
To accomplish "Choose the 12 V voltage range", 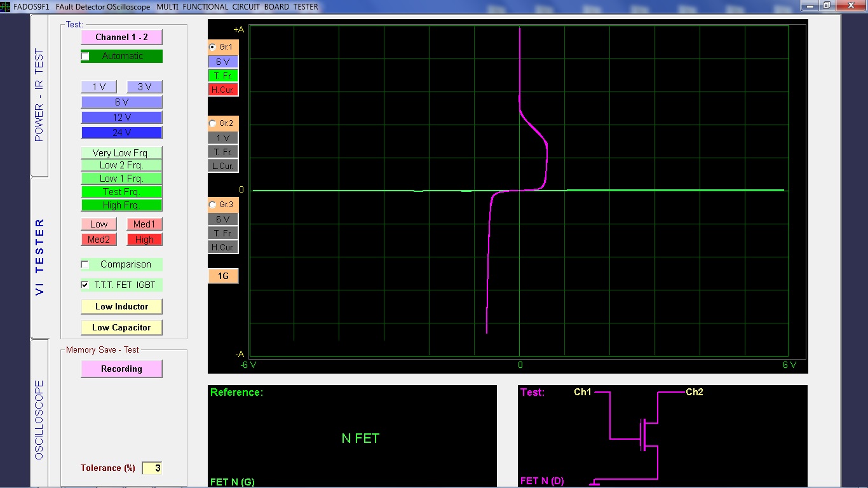I will click(x=121, y=118).
